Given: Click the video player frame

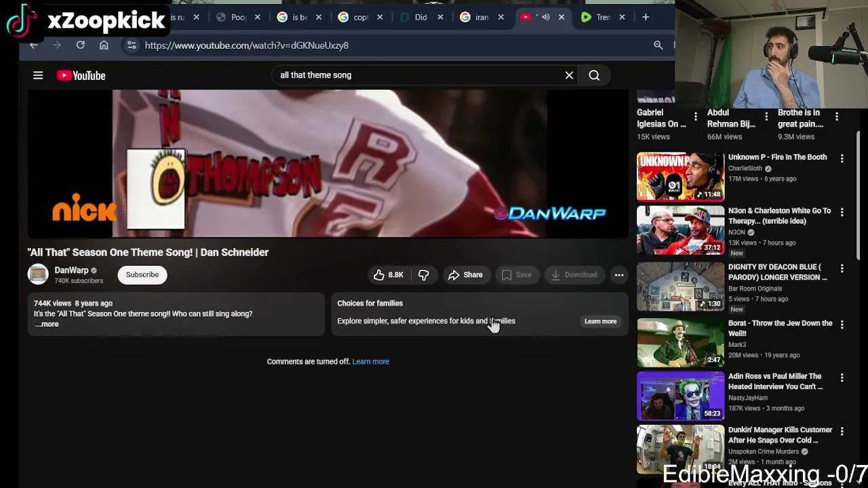Looking at the screenshot, I should click(328, 163).
